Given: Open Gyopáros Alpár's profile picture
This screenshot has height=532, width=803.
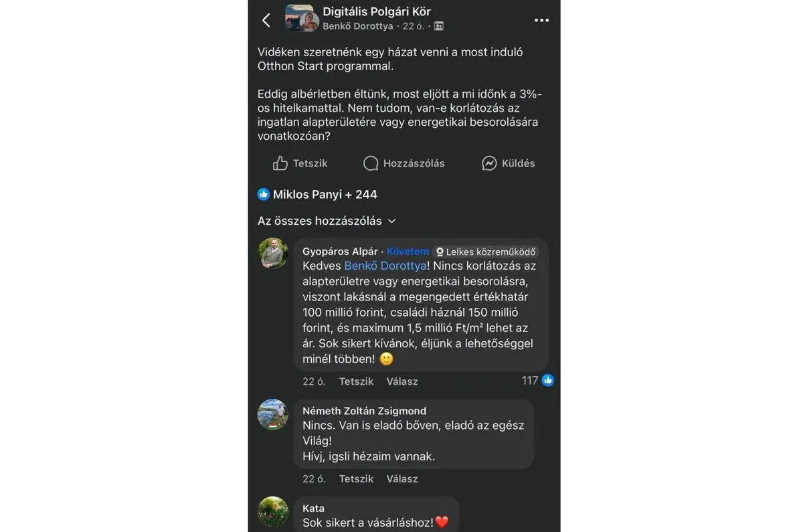Looking at the screenshot, I should [273, 254].
